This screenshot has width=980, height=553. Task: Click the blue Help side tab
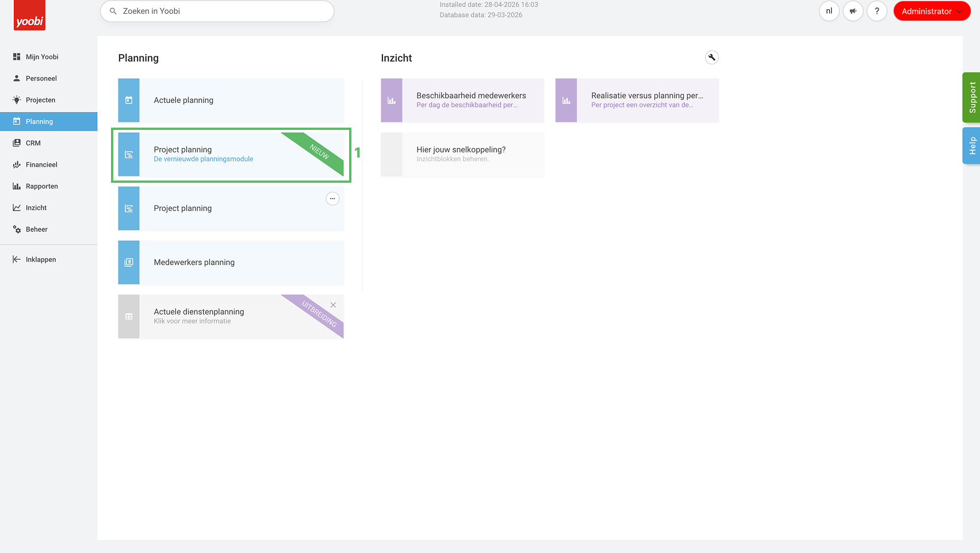click(x=971, y=146)
